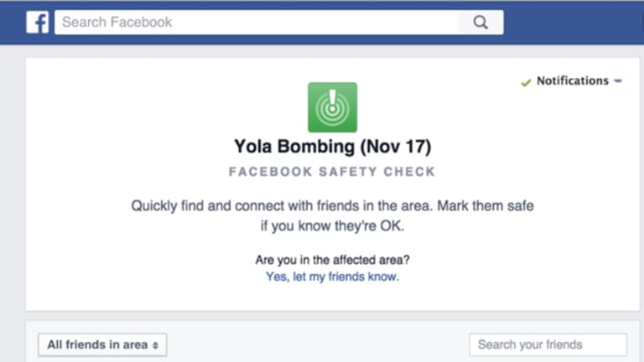Click the "Quickly find and connect" description line

tap(332, 205)
